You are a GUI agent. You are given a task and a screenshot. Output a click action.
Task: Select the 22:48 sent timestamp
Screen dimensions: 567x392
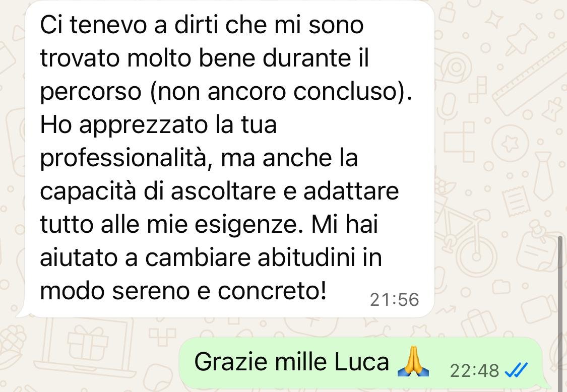point(474,371)
